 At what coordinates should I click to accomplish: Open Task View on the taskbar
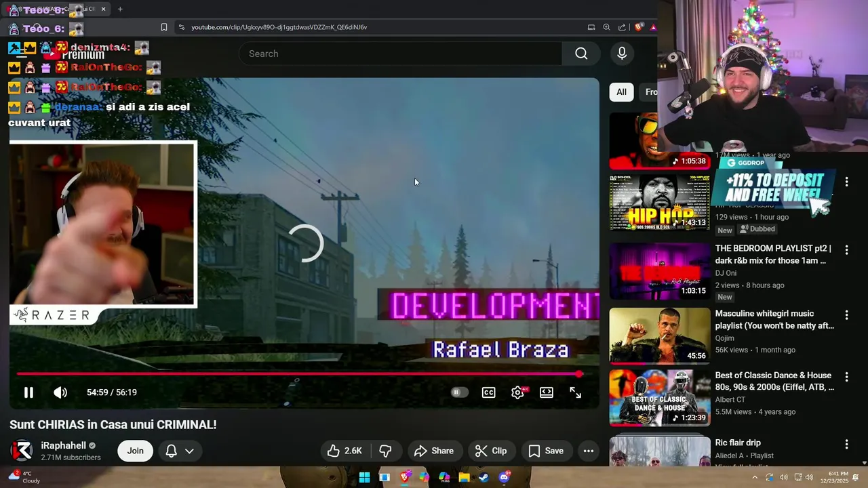[x=384, y=477]
